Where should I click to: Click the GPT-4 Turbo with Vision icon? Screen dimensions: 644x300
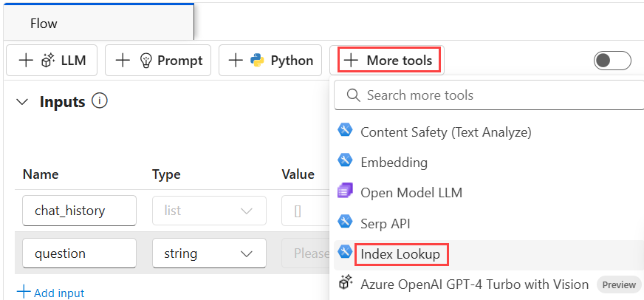pos(345,283)
